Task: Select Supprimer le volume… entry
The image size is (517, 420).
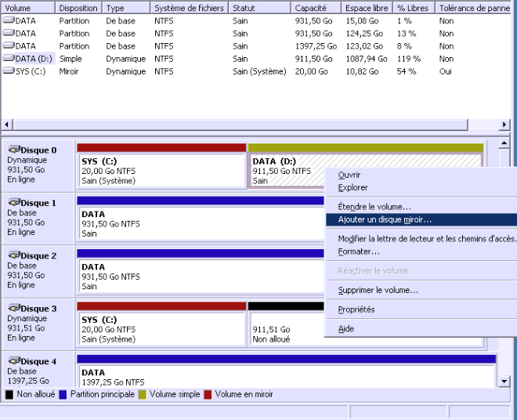Action: 421,291
